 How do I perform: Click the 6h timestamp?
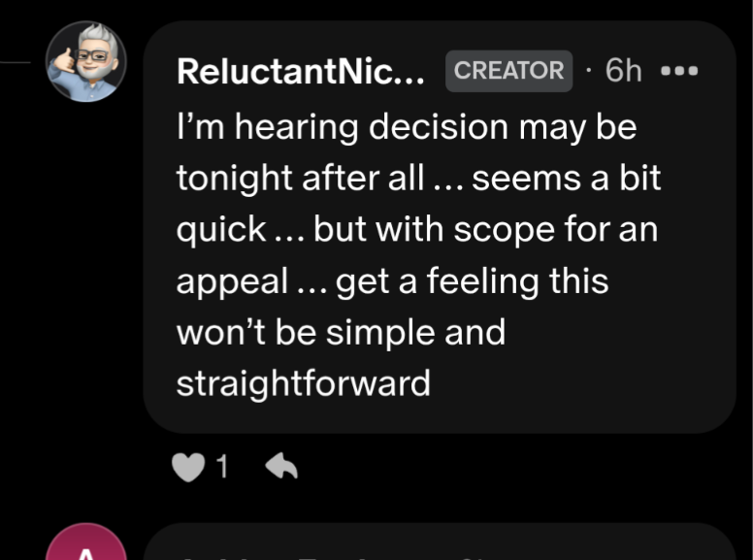tap(623, 71)
